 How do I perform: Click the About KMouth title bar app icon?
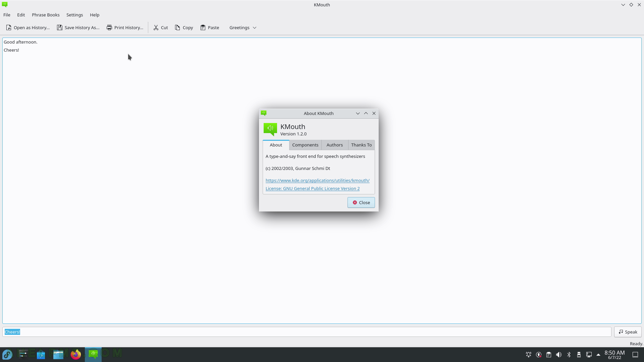[264, 113]
